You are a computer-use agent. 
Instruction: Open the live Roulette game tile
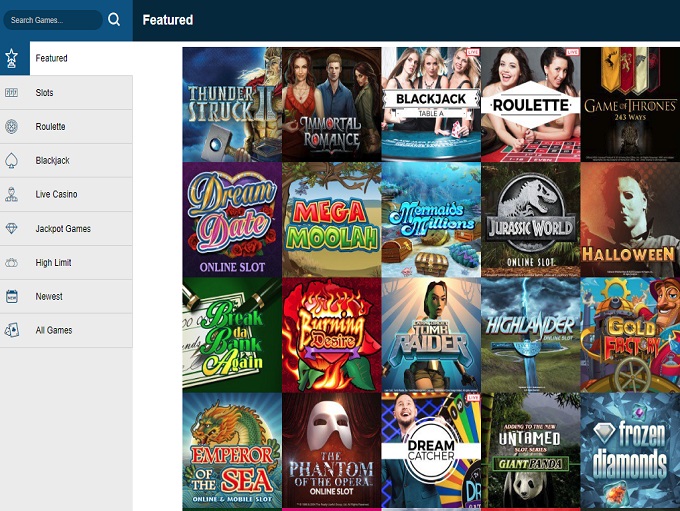(530, 104)
